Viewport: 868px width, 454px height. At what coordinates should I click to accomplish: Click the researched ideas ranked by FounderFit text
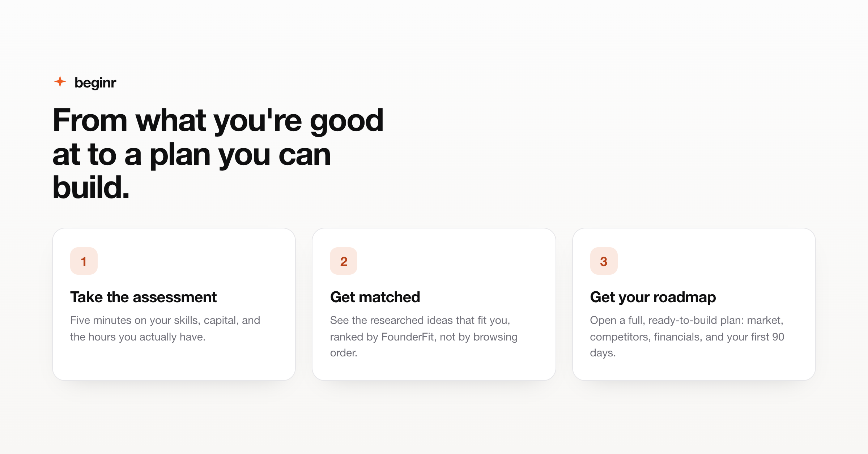click(424, 337)
